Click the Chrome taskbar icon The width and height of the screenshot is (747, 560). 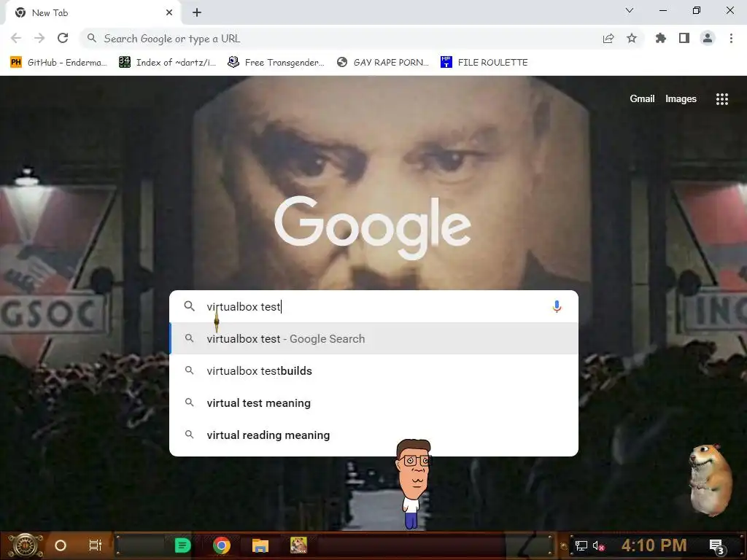click(x=222, y=545)
